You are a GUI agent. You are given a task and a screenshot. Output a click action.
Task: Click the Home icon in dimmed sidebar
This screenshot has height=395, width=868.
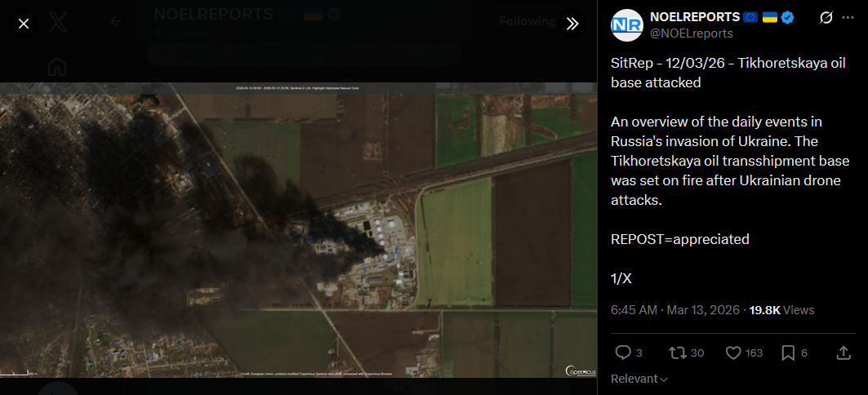(58, 67)
